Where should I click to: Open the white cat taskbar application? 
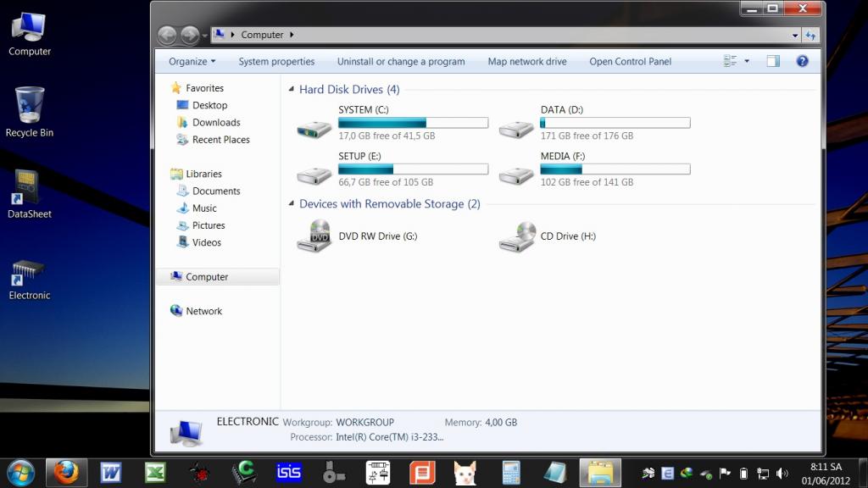pos(465,474)
